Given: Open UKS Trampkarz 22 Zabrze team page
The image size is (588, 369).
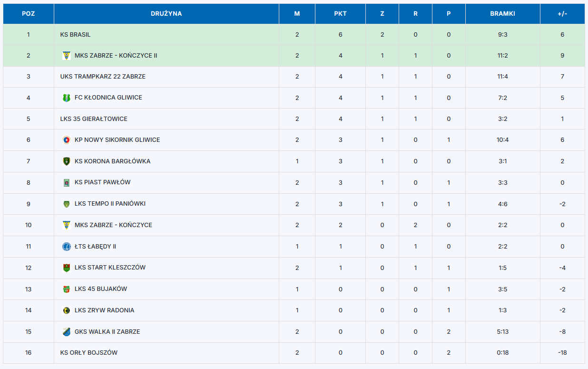Looking at the screenshot, I should 103,77.
